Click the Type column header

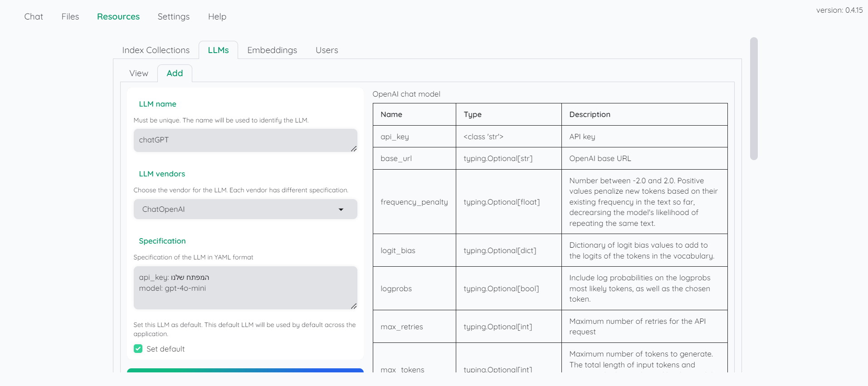[x=509, y=114]
